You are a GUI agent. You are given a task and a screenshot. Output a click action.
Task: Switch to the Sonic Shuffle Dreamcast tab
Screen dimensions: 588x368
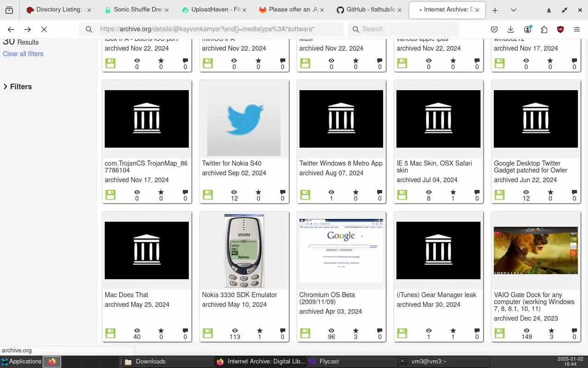tap(136, 10)
